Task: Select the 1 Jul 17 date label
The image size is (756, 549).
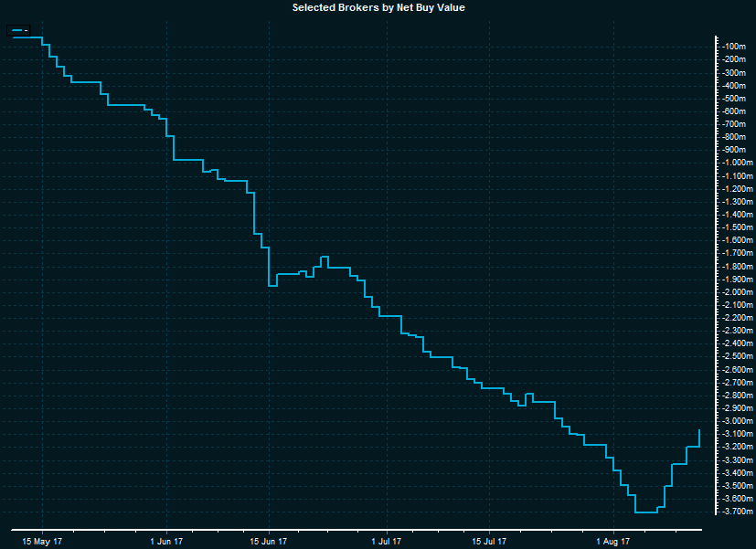Action: 387,541
